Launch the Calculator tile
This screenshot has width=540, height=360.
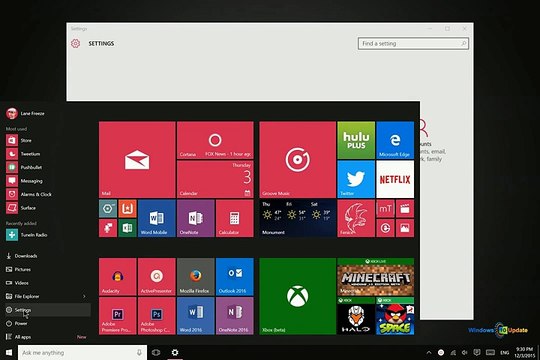235,218
